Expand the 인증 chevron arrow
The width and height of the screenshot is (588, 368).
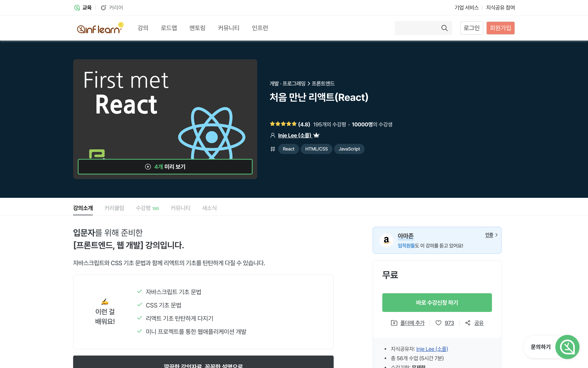point(496,235)
